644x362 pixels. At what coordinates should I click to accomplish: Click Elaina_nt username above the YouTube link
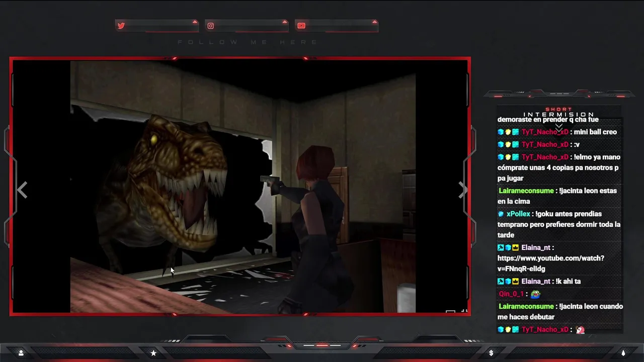coord(536,247)
